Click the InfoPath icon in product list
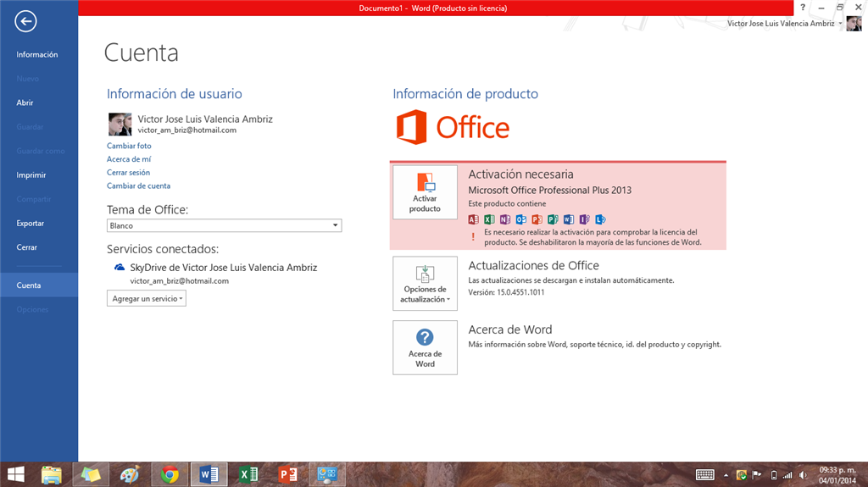 coord(585,219)
